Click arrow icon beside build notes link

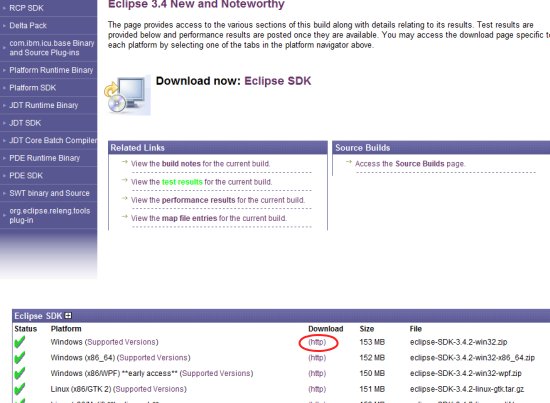[x=125, y=162]
